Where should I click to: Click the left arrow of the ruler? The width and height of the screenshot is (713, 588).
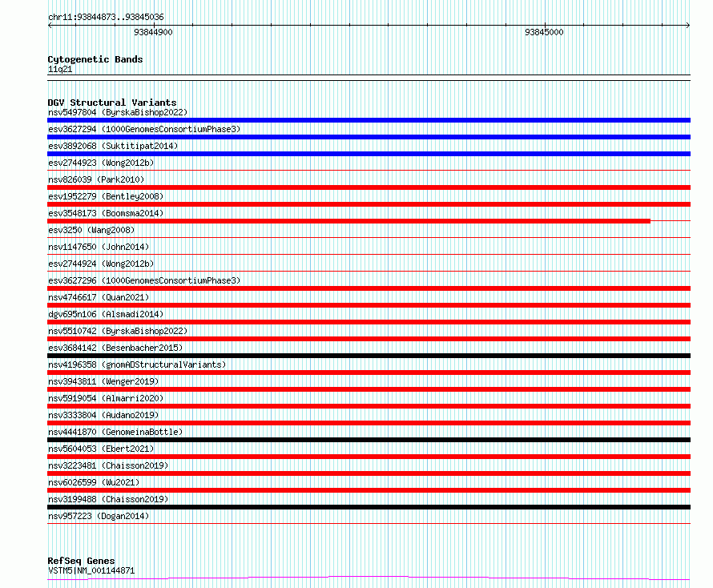coord(50,26)
